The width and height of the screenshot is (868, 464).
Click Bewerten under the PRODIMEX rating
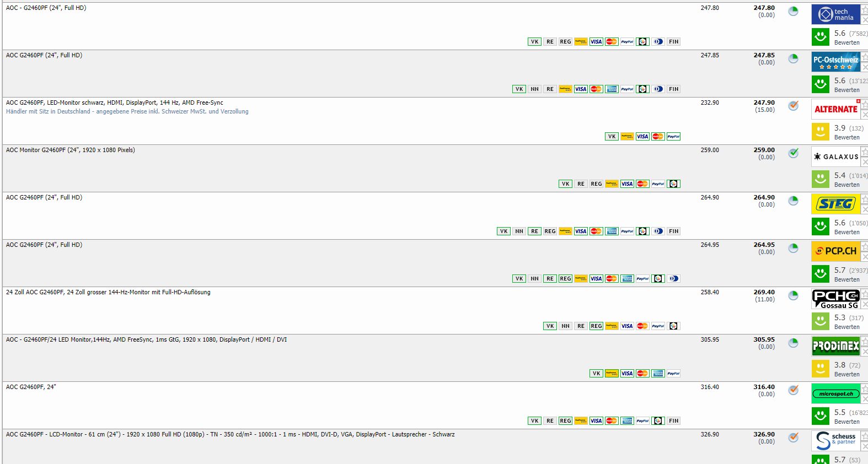pos(846,375)
